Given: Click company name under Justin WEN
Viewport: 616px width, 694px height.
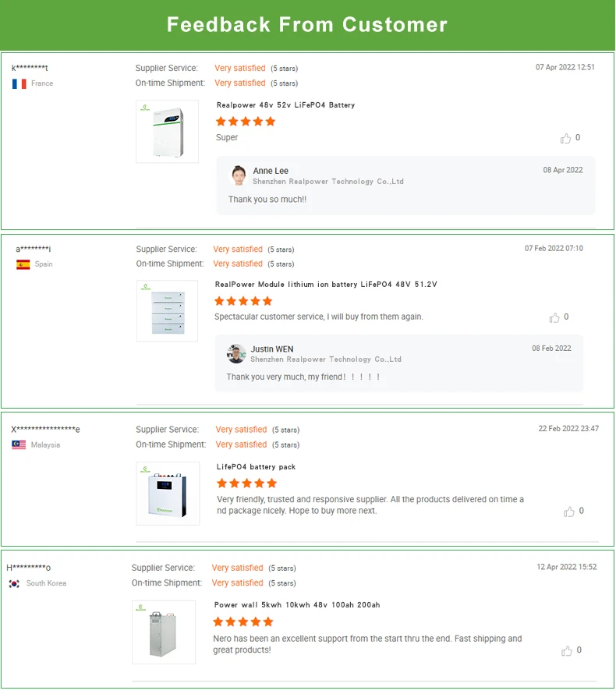Looking at the screenshot, I should [x=326, y=359].
